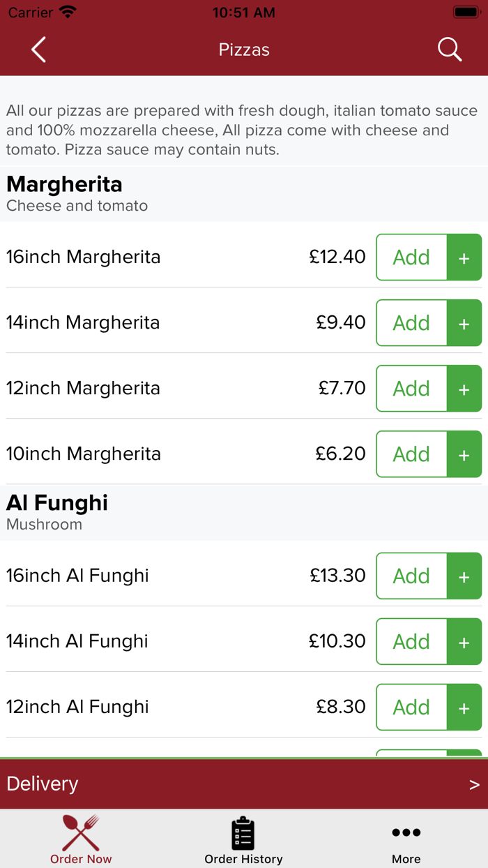
Task: Open the Order History clipboard icon
Action: click(x=243, y=832)
